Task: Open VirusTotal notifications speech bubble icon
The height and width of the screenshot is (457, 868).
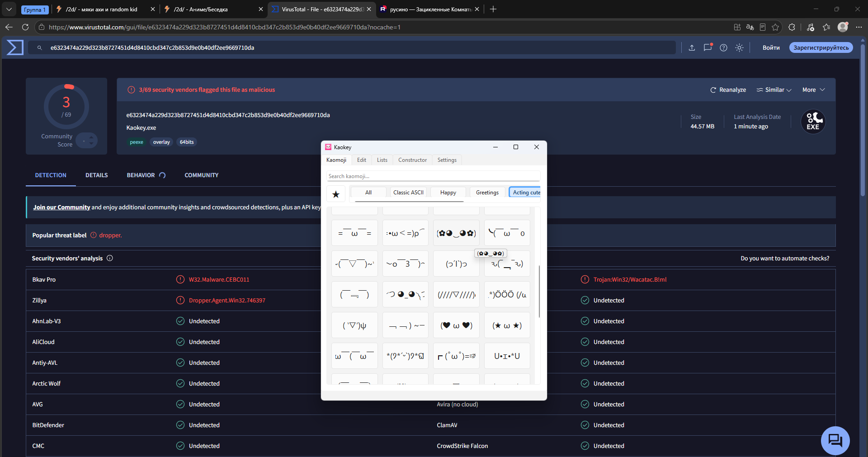Action: pyautogui.click(x=708, y=47)
